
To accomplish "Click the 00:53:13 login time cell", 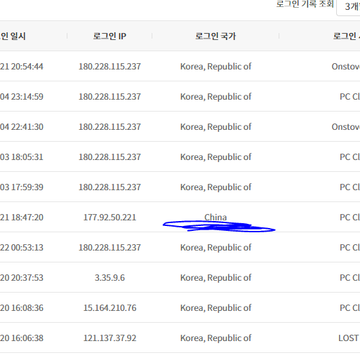I will point(21,247).
